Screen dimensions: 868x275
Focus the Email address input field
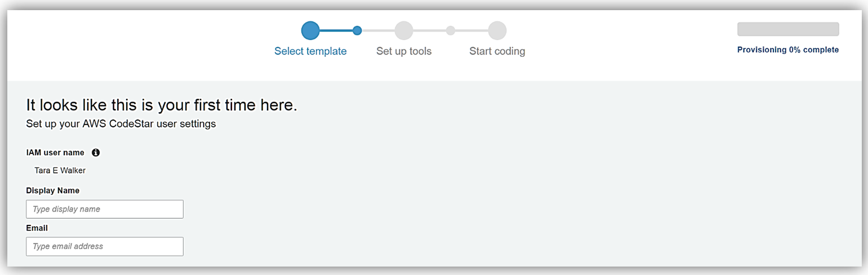[105, 246]
